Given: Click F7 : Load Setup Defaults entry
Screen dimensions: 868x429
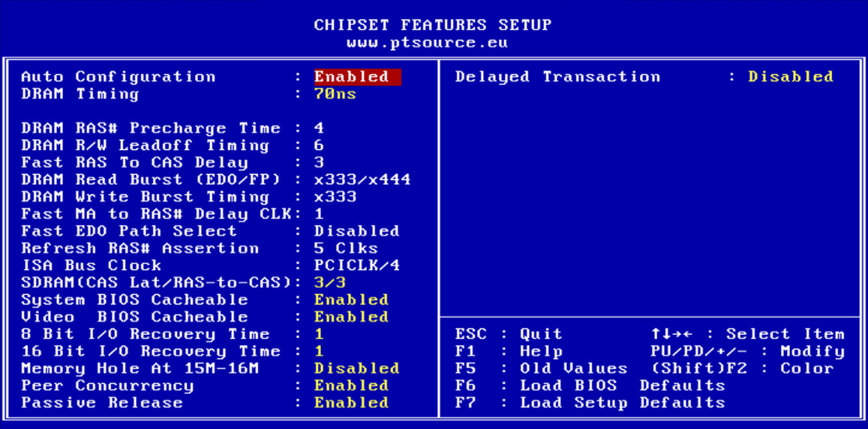Looking at the screenshot, I should 591,403.
